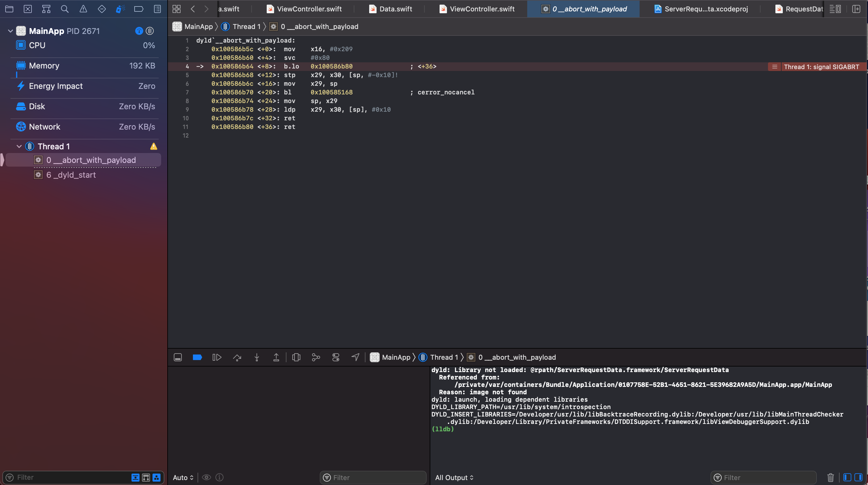This screenshot has height=485, width=868.
Task: Click Step Over button in debug bar
Action: pyautogui.click(x=237, y=357)
